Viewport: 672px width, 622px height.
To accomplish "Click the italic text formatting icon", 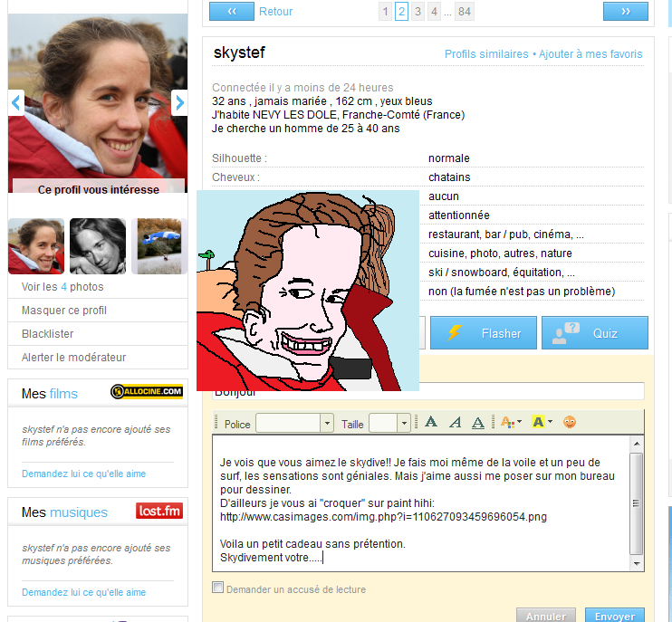I will 455,422.
